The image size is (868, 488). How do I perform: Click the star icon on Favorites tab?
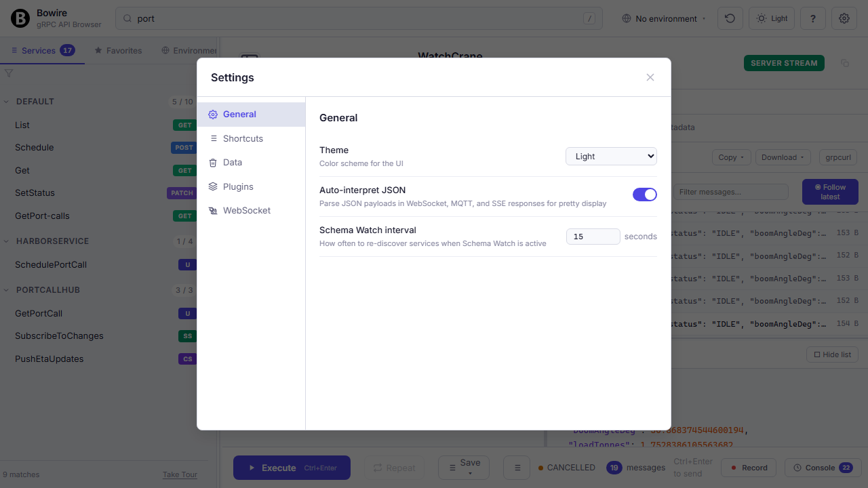point(98,50)
